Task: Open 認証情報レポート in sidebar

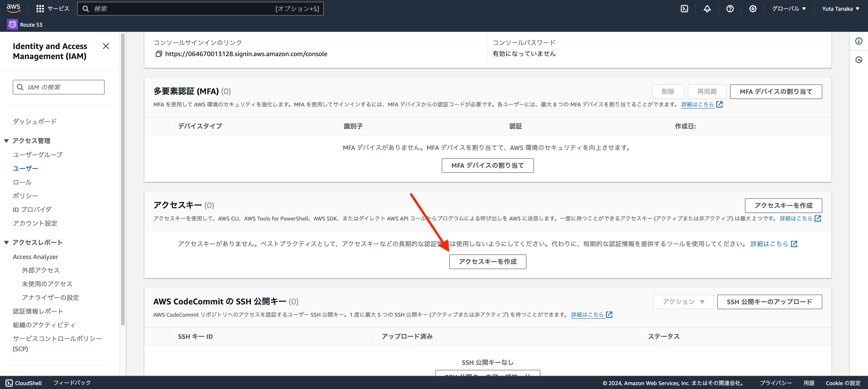Action: pyautogui.click(x=38, y=311)
